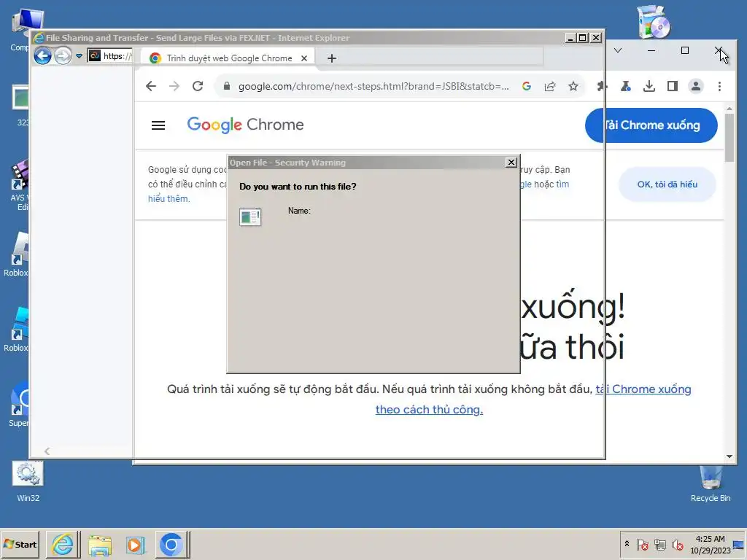Viewport: 747px width, 560px height.
Task: Open Chrome downloads icon
Action: (649, 86)
